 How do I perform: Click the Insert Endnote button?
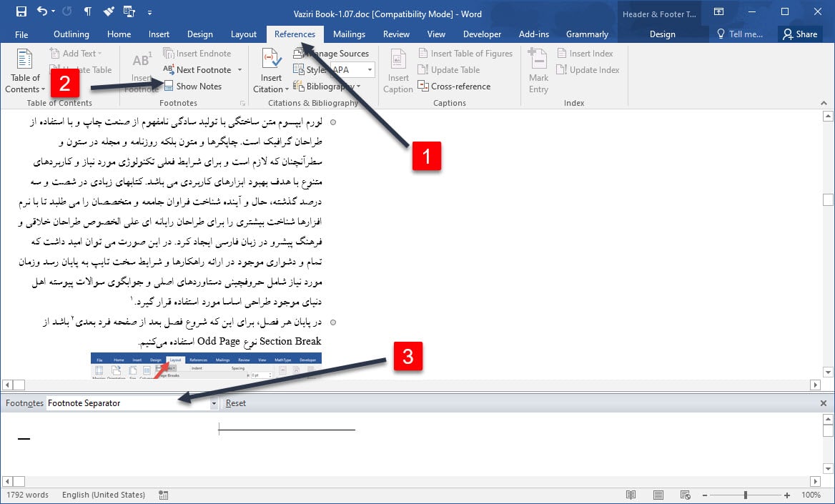click(197, 54)
